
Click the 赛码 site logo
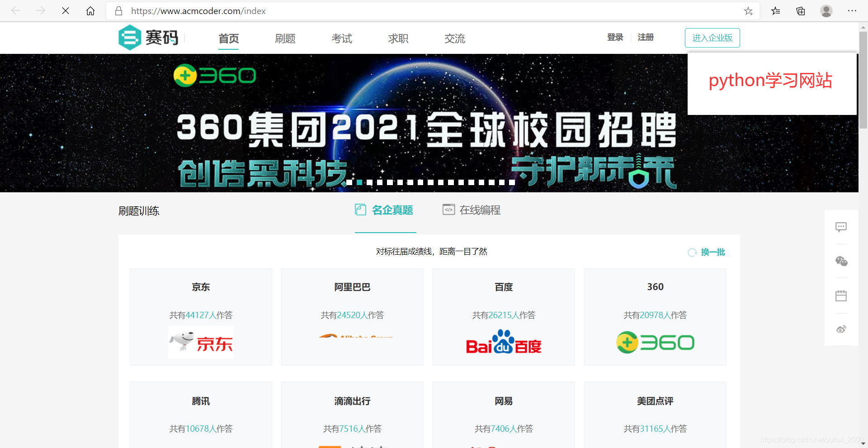148,38
